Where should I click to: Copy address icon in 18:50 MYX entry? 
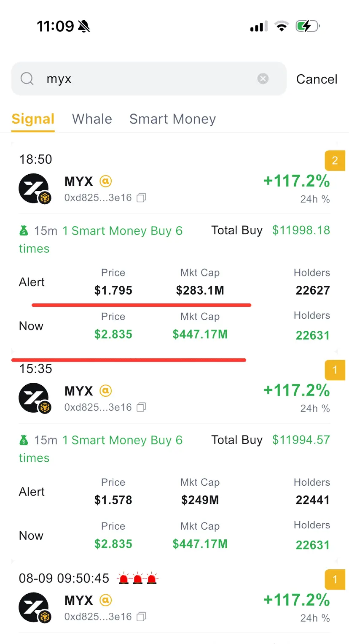142,198
